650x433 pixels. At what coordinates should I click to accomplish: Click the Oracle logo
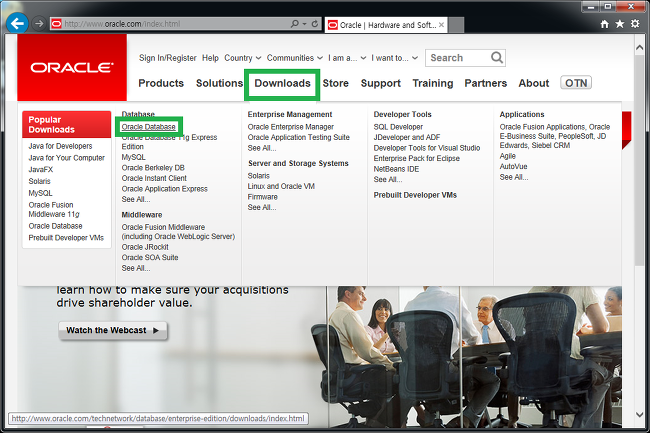click(72, 67)
